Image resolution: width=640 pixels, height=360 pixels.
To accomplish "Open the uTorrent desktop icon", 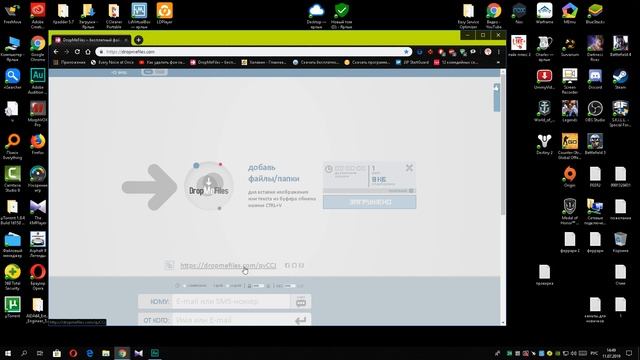I will 12,307.
